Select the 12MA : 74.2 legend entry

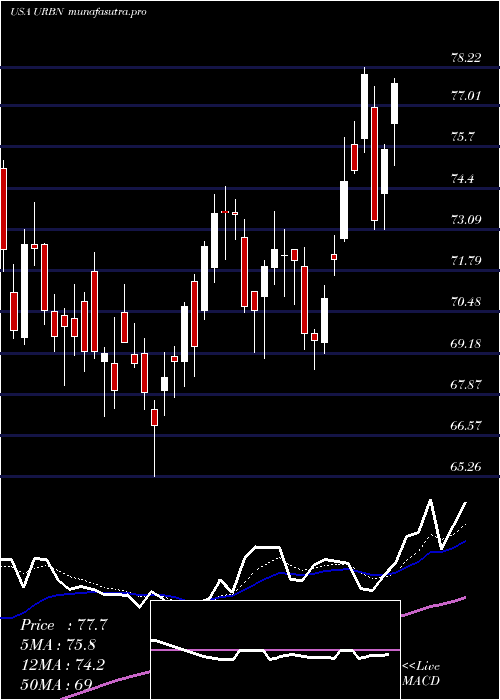pyautogui.click(x=62, y=665)
